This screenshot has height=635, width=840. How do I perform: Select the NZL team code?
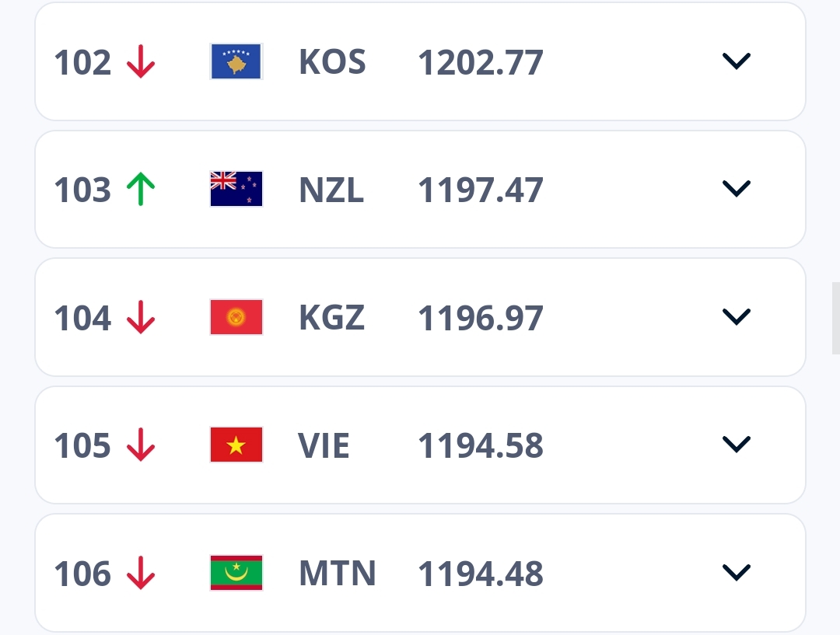pyautogui.click(x=331, y=190)
